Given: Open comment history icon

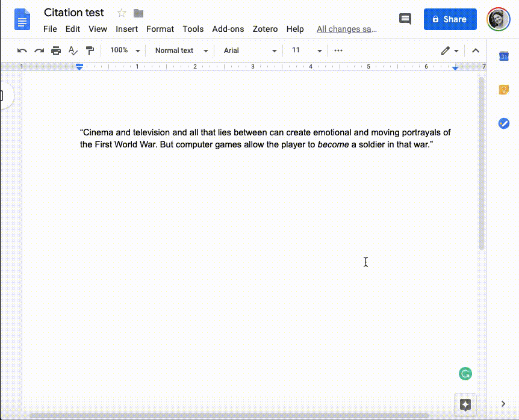Looking at the screenshot, I should coord(405,19).
